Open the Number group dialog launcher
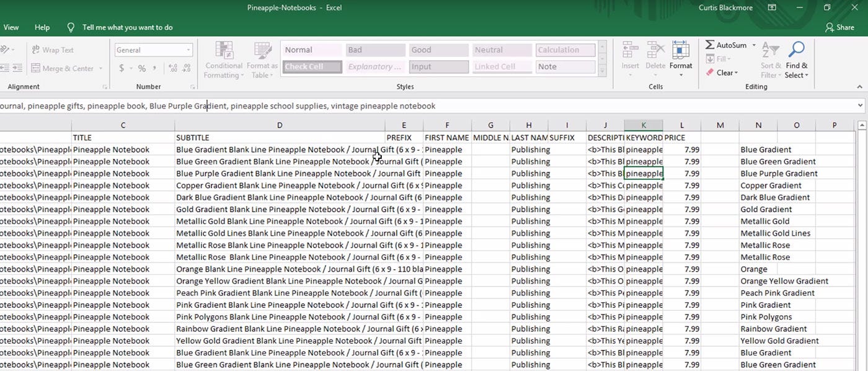 tap(193, 87)
